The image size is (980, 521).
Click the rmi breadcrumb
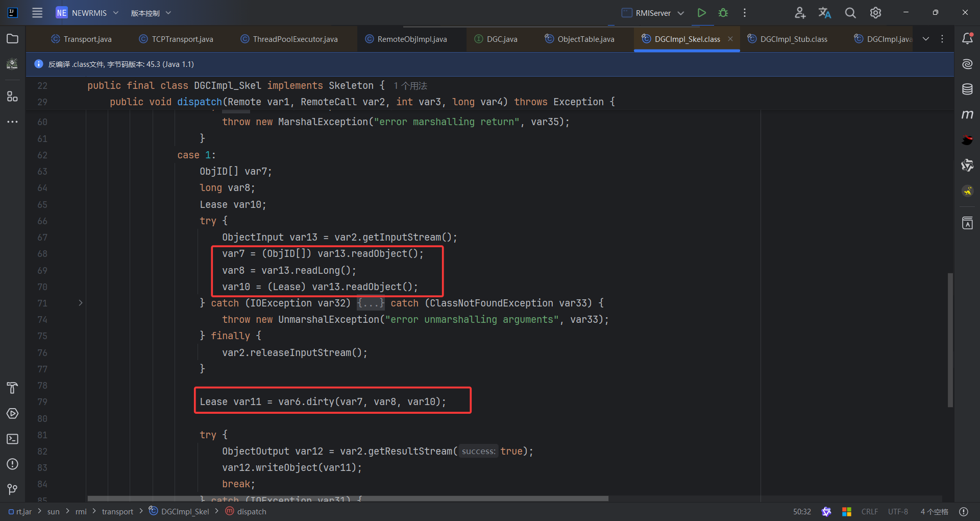click(x=81, y=512)
